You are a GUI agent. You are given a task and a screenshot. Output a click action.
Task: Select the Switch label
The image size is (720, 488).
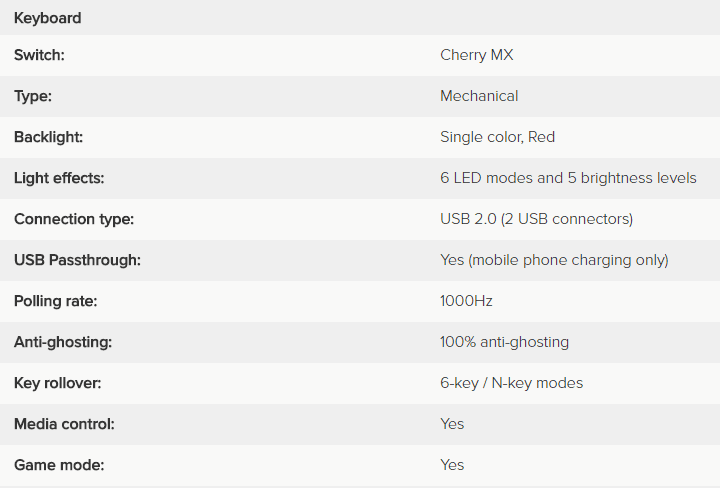point(39,55)
